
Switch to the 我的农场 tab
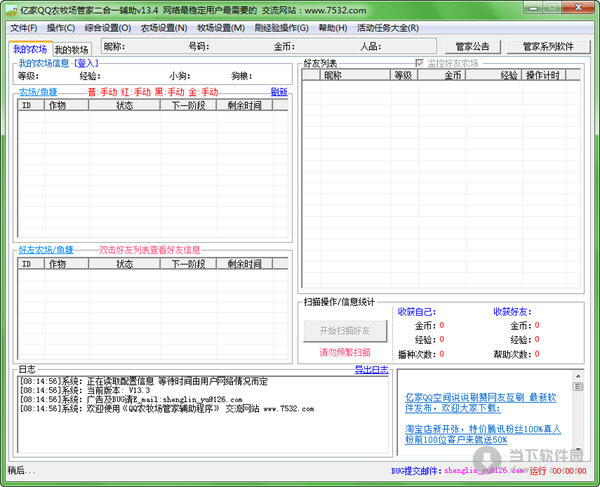[x=30, y=49]
